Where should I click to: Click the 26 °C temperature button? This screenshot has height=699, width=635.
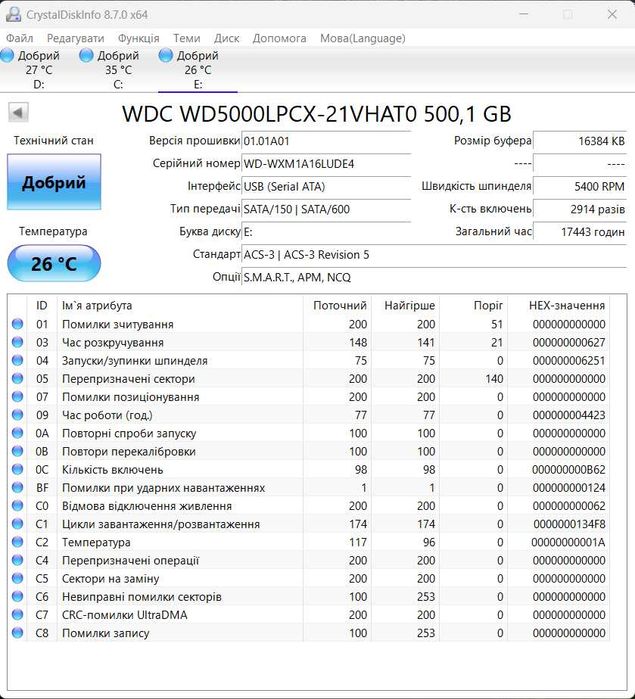tap(54, 263)
